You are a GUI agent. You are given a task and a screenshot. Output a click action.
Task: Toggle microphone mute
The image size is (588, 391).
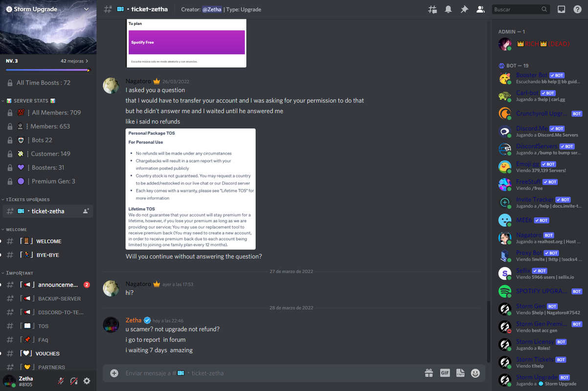point(61,381)
